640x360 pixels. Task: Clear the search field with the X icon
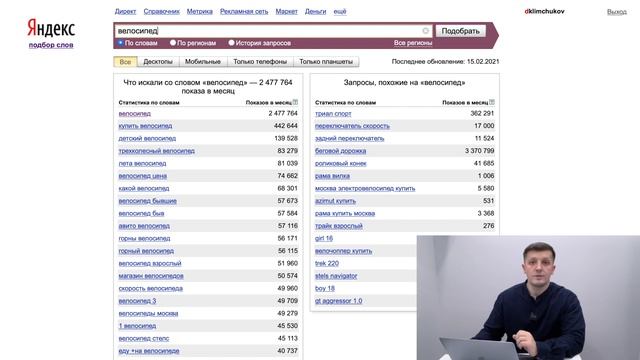coord(425,31)
